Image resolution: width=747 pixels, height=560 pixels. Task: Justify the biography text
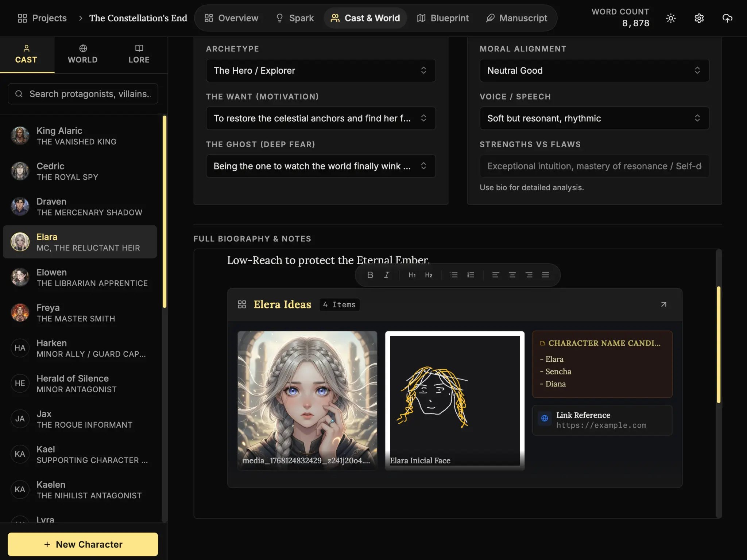545,275
